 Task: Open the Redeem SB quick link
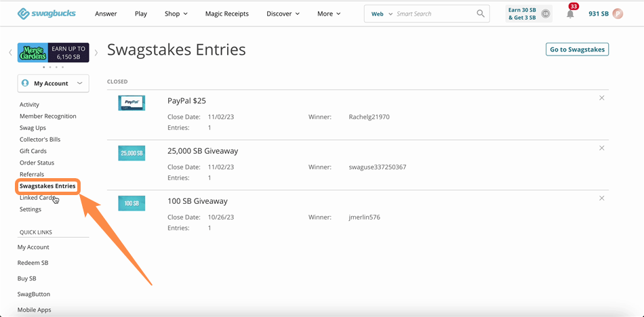[x=33, y=263]
